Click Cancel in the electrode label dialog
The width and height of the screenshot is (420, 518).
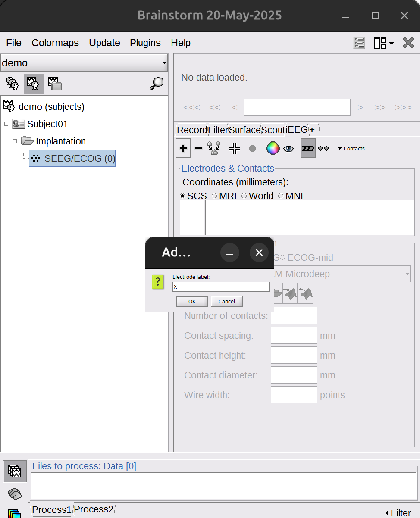point(227,301)
